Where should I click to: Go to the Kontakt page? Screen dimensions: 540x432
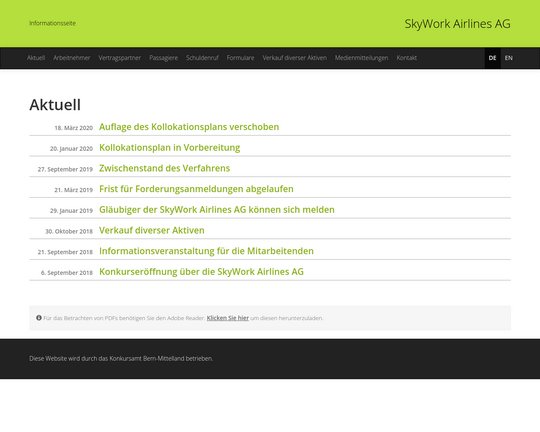(x=406, y=58)
